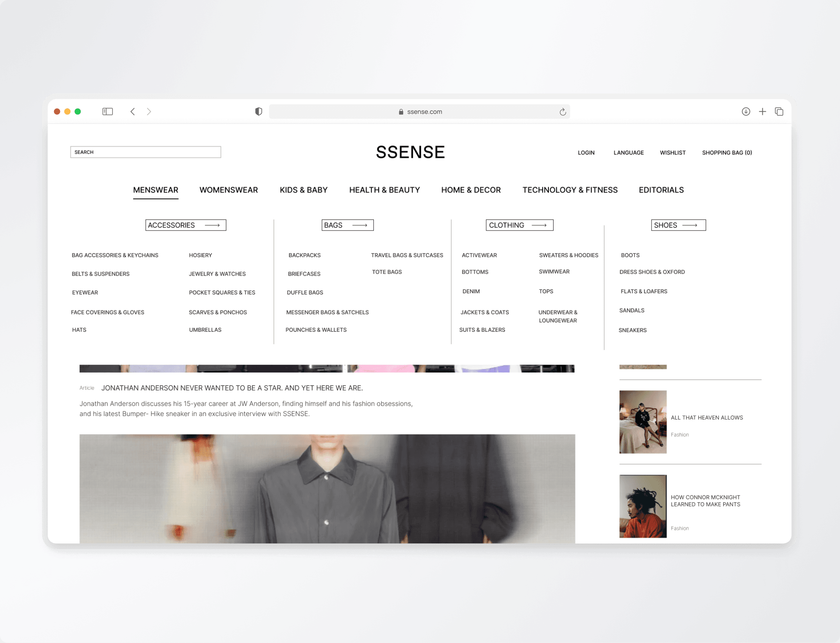
Task: Open the Jonathan Anderson article headline
Action: [232, 388]
